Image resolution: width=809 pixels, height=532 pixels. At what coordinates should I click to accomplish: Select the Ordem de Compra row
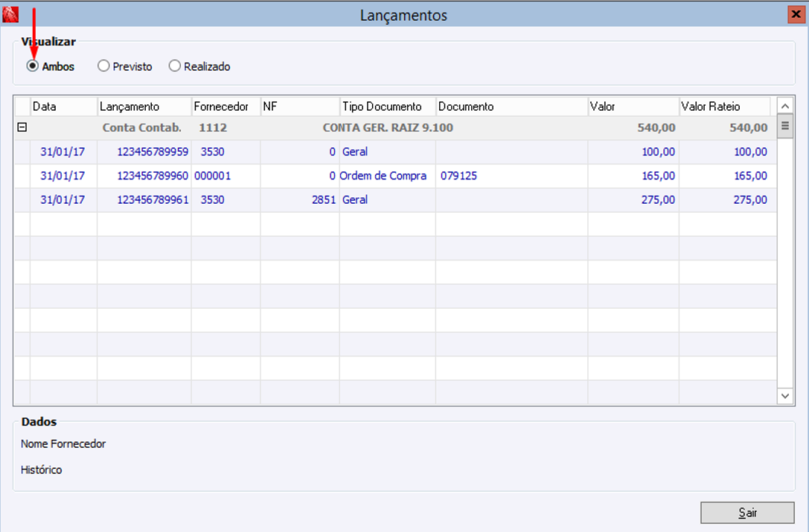click(x=396, y=176)
